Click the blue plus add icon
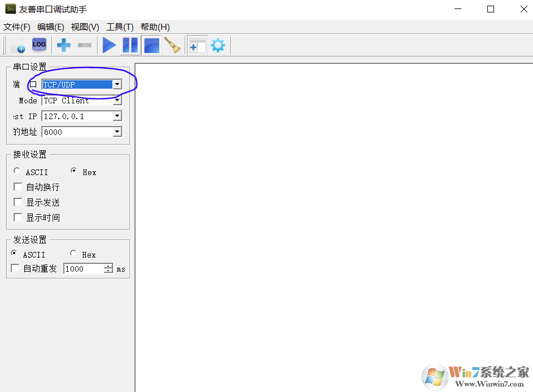 click(64, 45)
